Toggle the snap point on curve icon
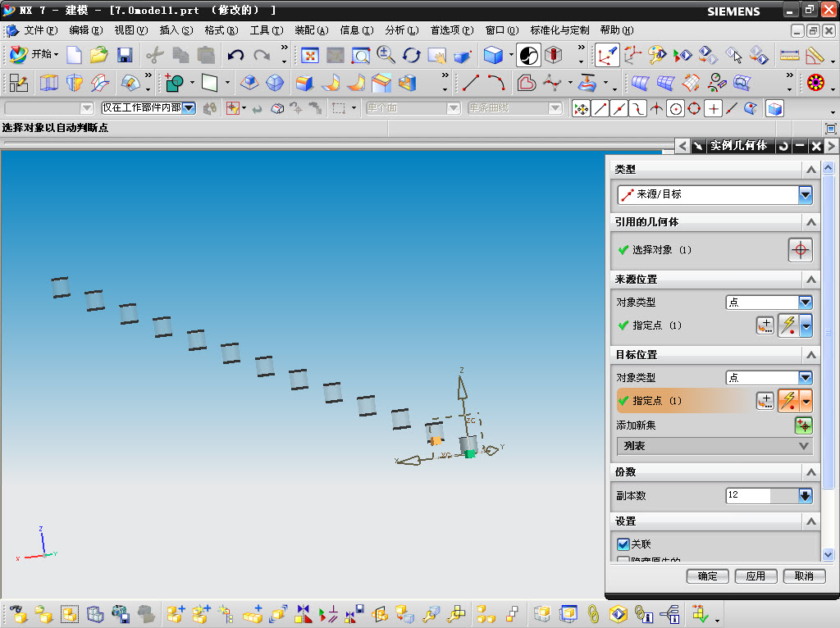 [x=732, y=109]
